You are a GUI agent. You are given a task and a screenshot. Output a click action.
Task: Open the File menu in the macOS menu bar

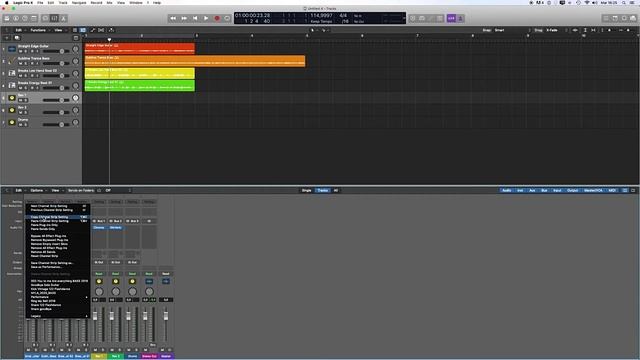tap(40, 3)
